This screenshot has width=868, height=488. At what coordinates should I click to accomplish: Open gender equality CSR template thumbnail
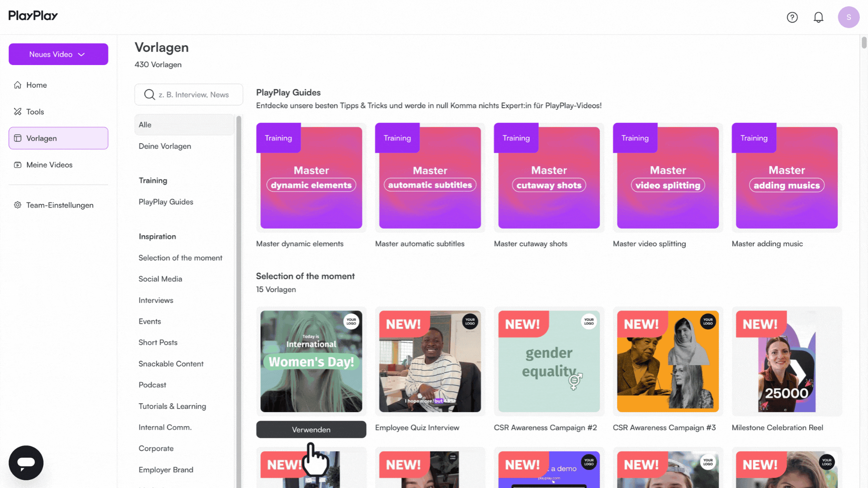tap(549, 361)
